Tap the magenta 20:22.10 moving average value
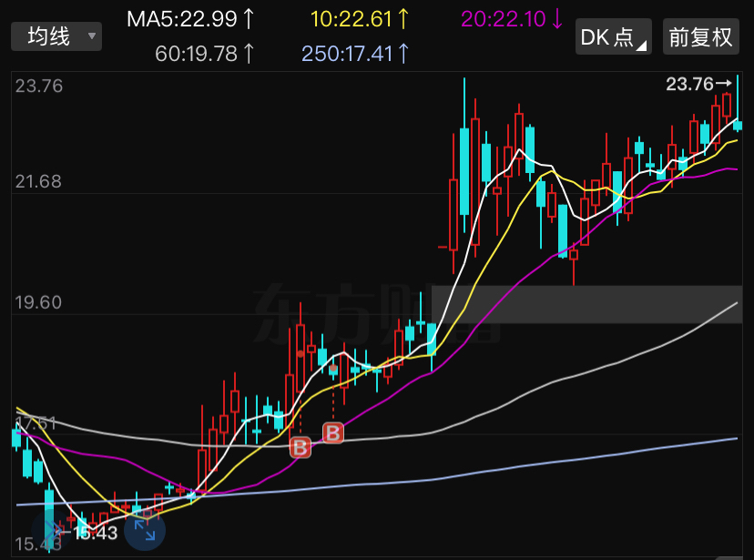 tap(512, 19)
